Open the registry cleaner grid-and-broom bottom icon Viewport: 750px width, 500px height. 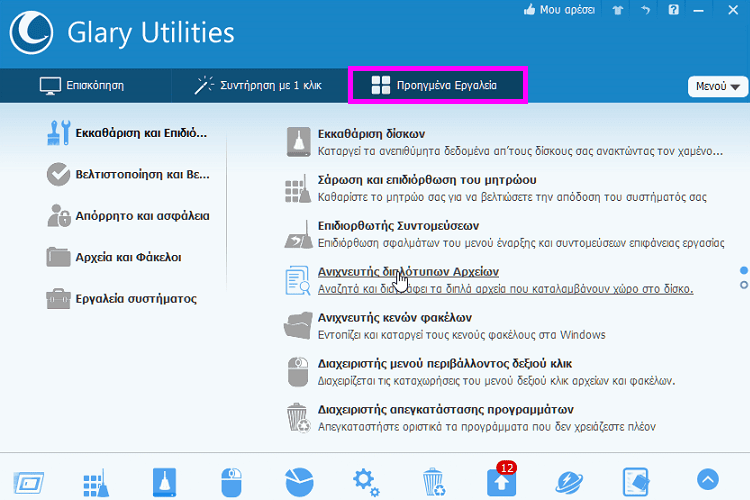(96, 482)
